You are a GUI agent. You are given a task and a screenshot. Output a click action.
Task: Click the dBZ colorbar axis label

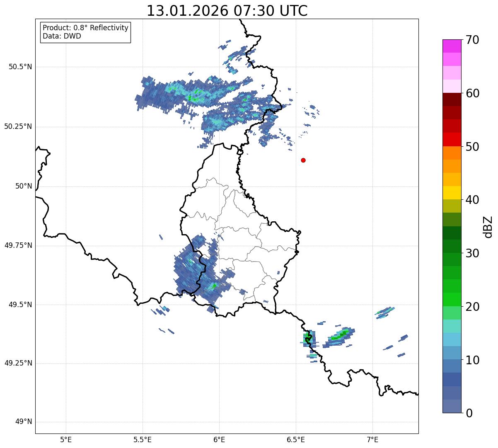point(488,227)
